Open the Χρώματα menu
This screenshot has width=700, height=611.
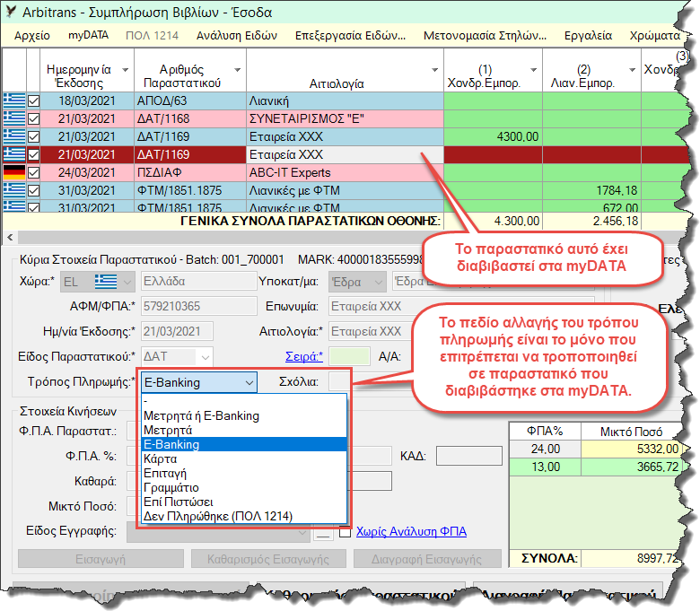pos(655,36)
